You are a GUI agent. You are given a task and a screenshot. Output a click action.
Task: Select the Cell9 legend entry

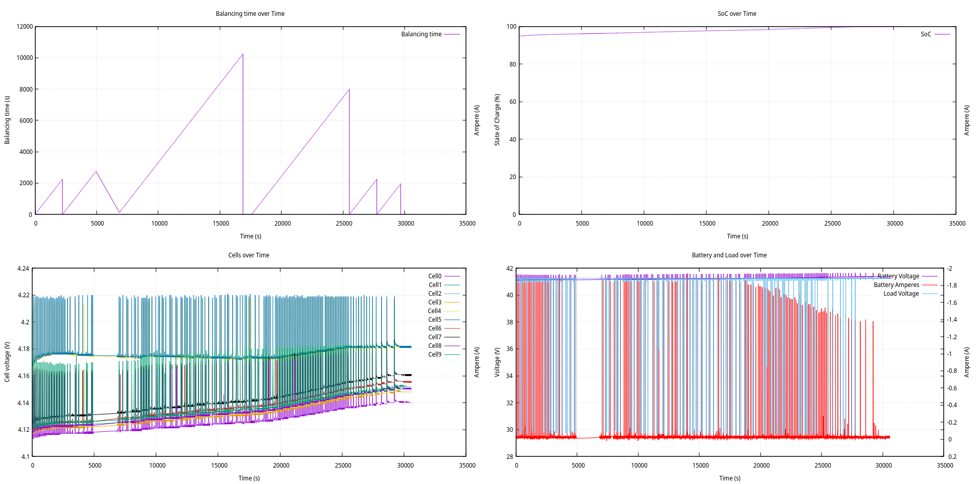tap(435, 355)
